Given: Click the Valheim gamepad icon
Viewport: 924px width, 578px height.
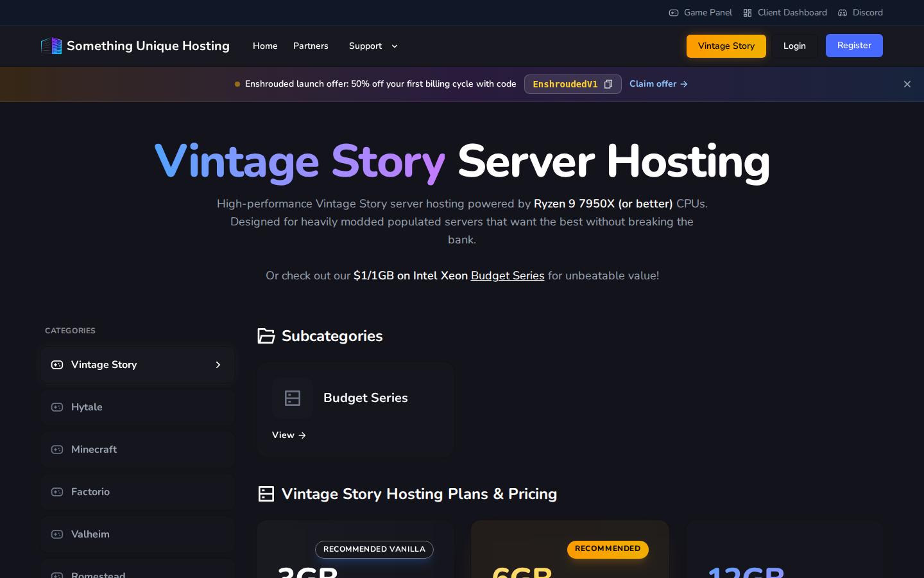Looking at the screenshot, I should point(57,534).
